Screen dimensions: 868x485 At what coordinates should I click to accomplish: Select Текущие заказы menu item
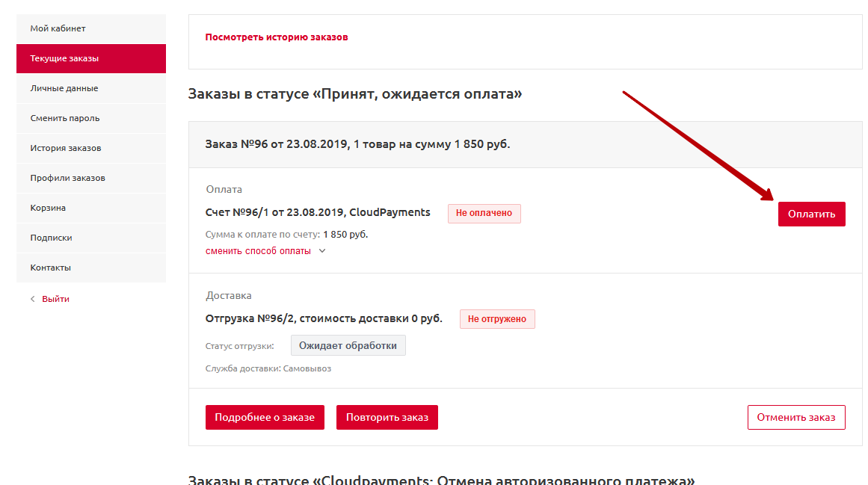[90, 58]
